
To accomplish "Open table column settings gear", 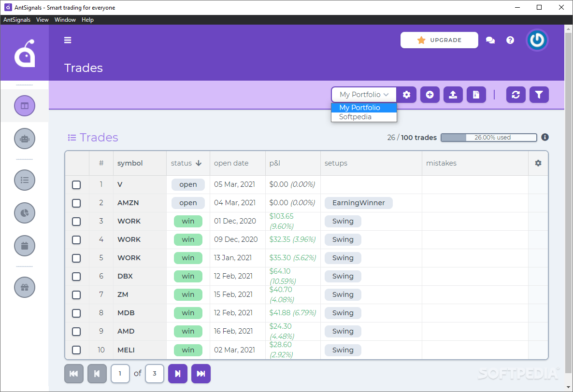I will click(x=538, y=163).
